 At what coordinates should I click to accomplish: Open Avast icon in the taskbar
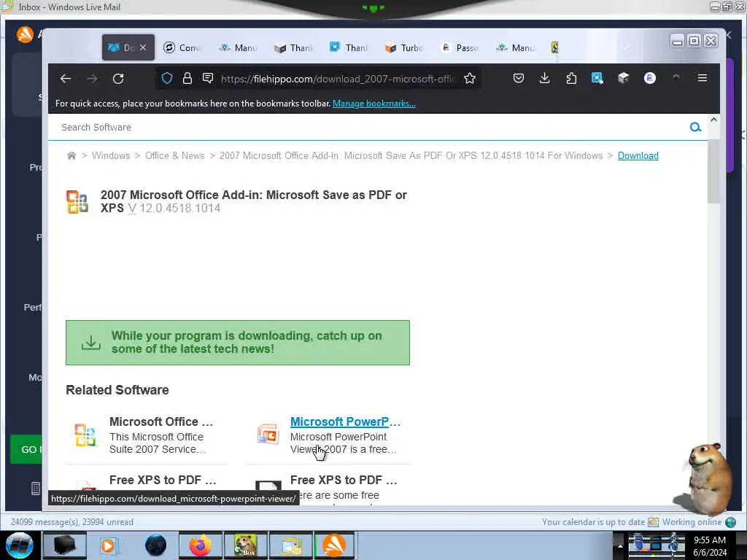334,545
